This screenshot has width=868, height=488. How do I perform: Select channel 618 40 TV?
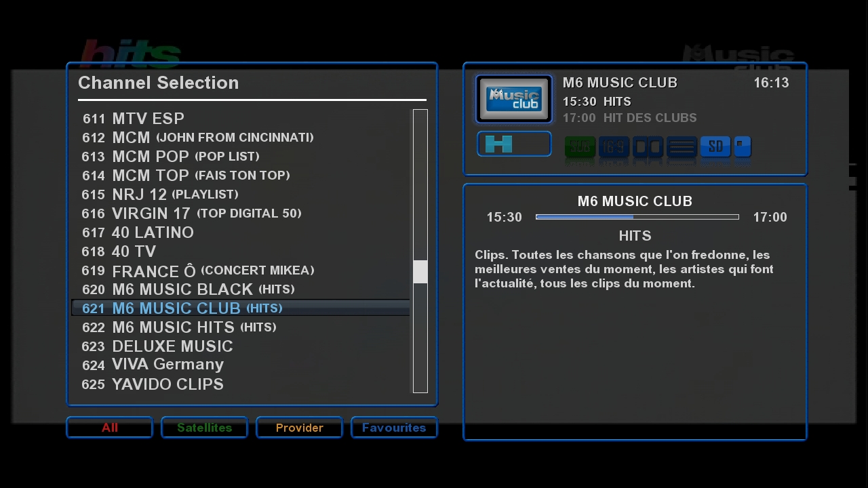click(241, 251)
